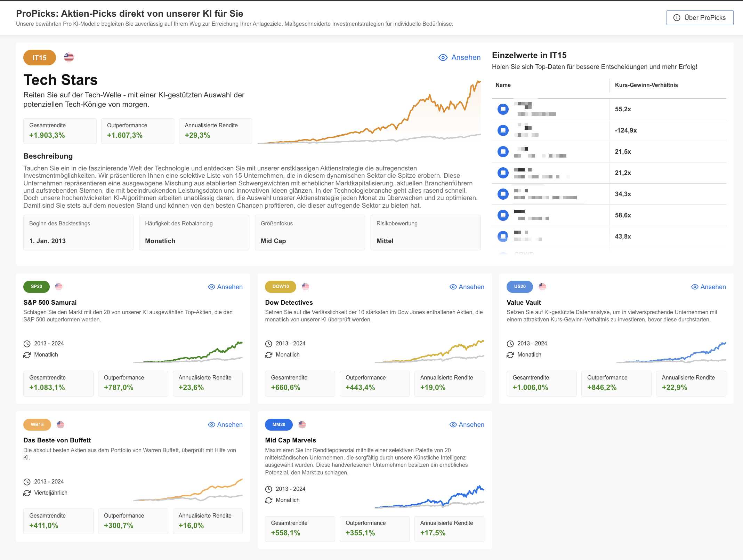Click the Outperformance +355,1% box
The image size is (743, 560).
pyautogui.click(x=375, y=529)
